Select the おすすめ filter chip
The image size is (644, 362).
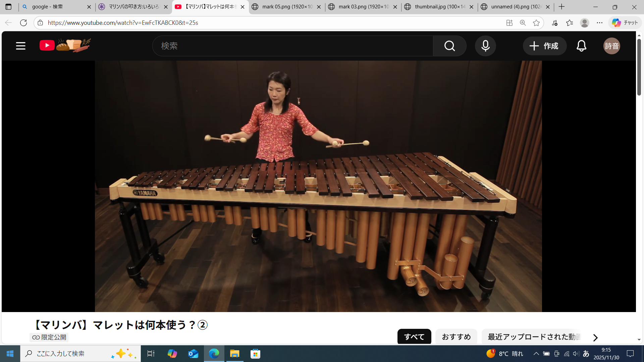(x=456, y=337)
